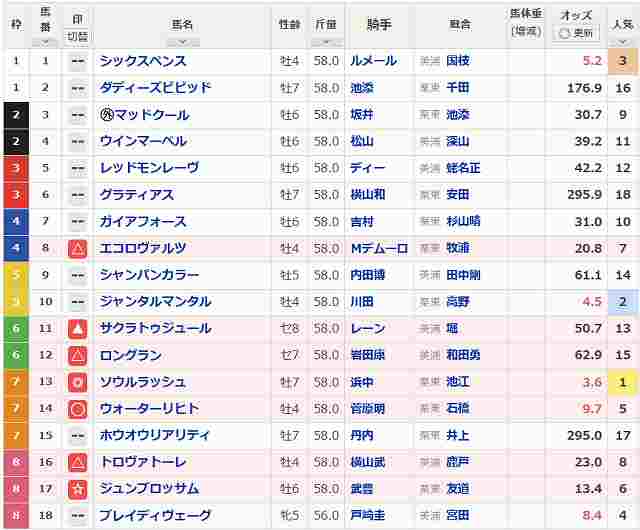
Task: Open the mark selector for ガイアフォース
Action: coord(78,222)
